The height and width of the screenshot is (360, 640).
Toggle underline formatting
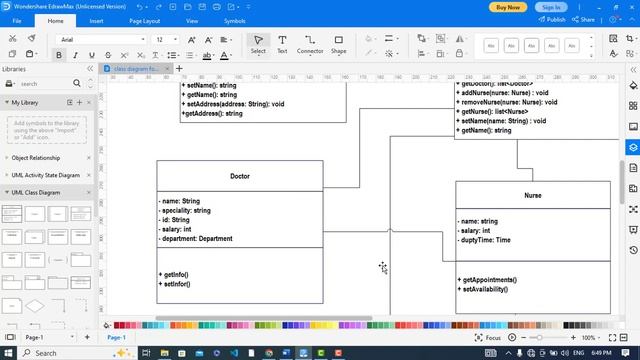click(x=92, y=55)
